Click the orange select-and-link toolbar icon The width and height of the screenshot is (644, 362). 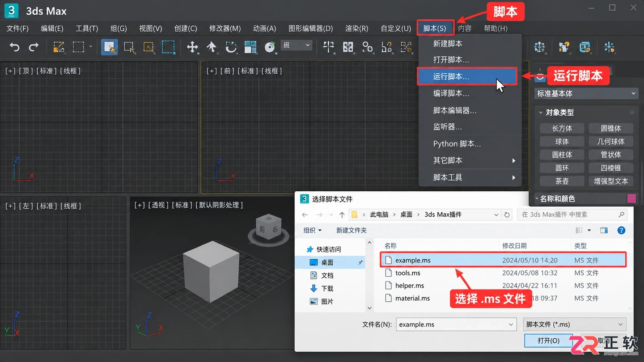coord(59,47)
